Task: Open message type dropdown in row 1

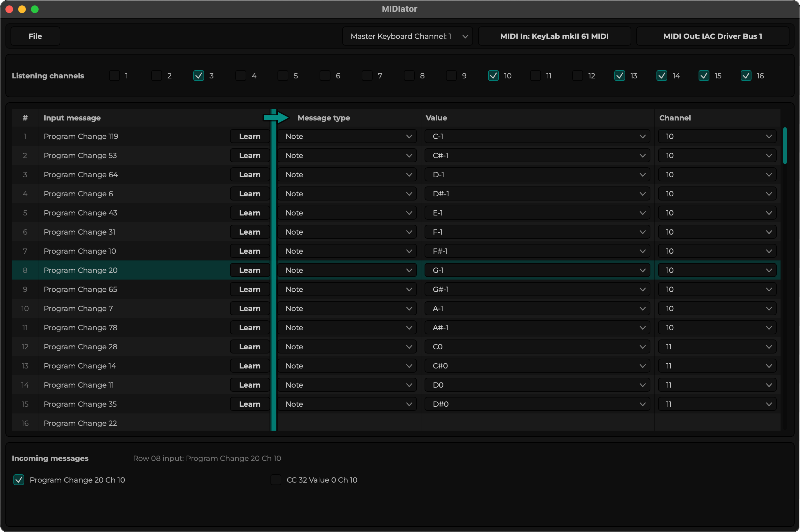Action: point(347,136)
